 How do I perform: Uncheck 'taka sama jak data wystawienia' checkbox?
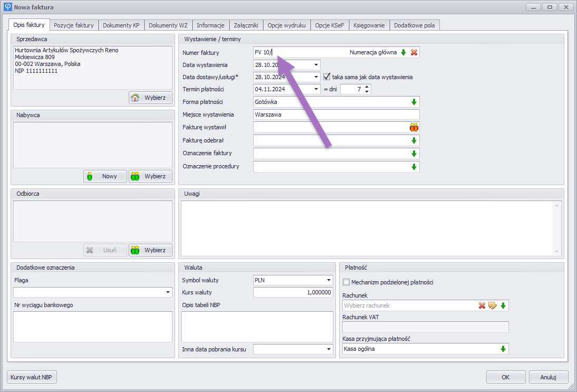click(x=327, y=77)
